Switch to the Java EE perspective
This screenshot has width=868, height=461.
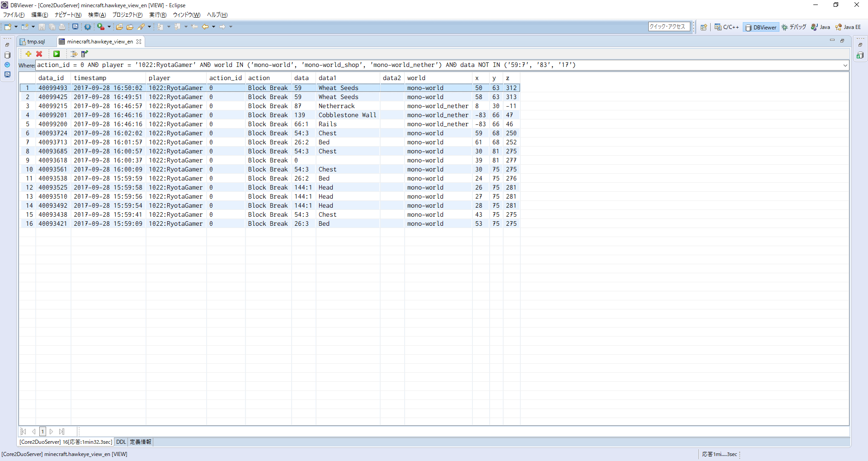(848, 27)
